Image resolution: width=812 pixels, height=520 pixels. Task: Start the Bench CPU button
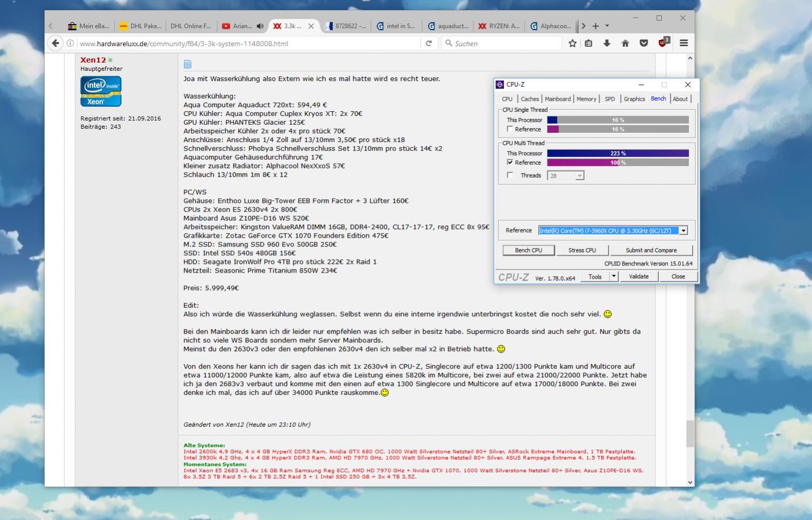[x=529, y=251]
